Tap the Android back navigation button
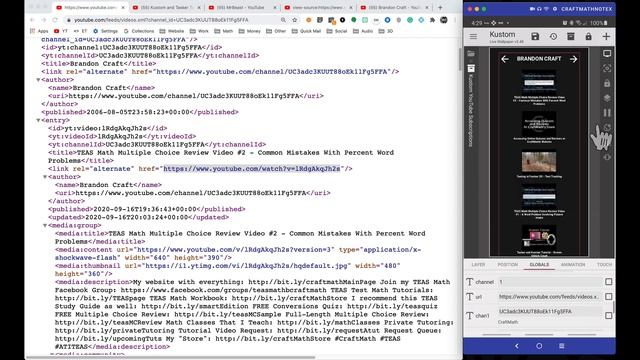 [x=517, y=346]
